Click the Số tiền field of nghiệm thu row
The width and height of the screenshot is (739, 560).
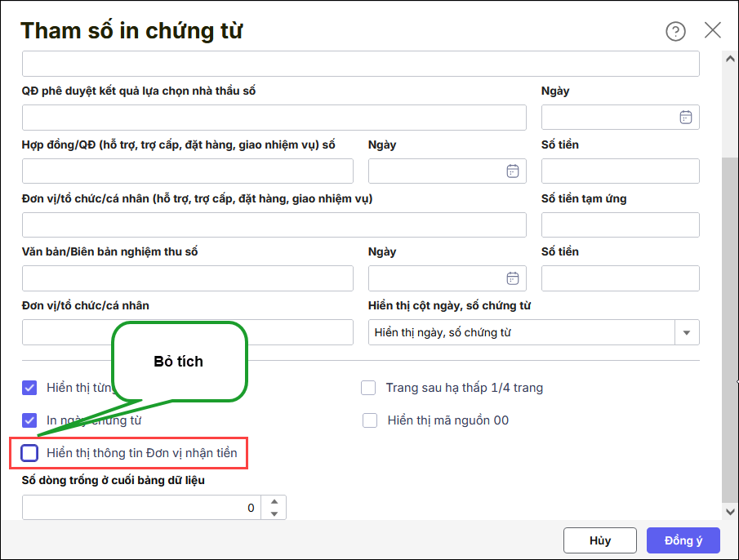click(x=621, y=278)
